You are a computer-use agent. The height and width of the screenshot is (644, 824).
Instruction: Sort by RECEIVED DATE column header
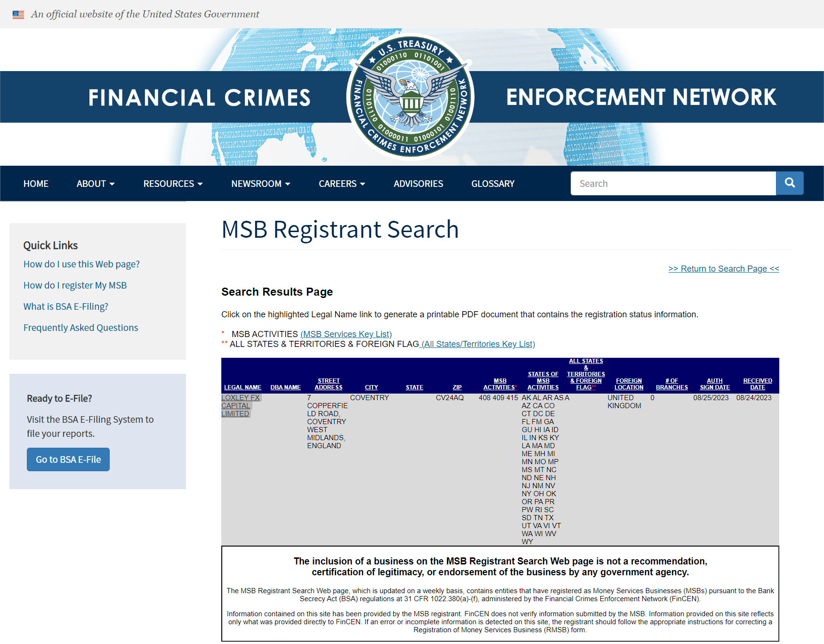(758, 384)
